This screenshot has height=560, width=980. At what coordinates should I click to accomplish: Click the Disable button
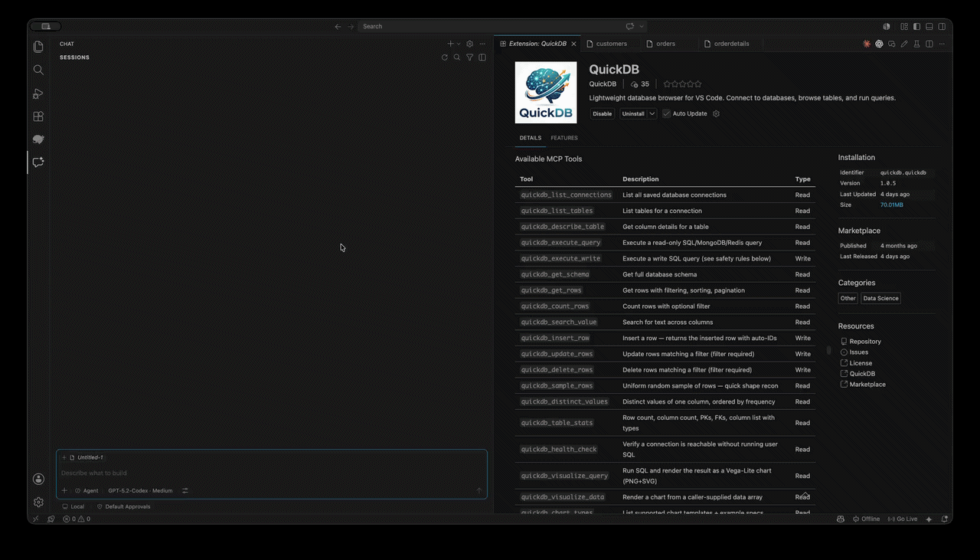point(603,113)
